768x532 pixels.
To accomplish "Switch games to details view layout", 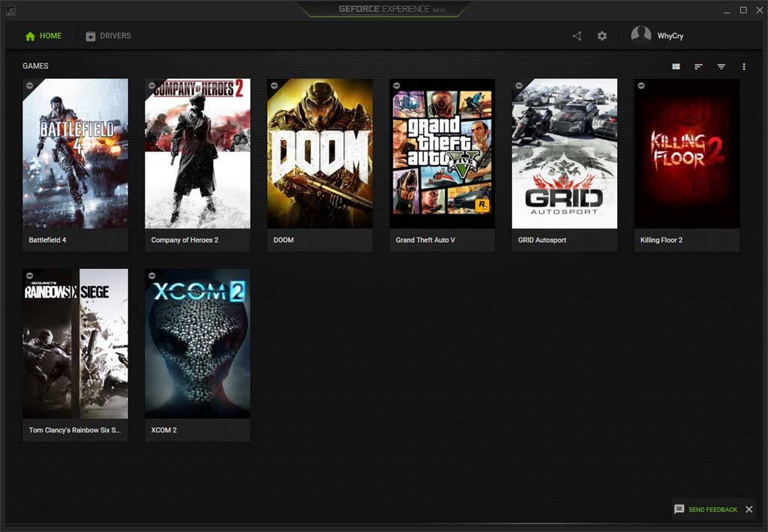I will [676, 67].
